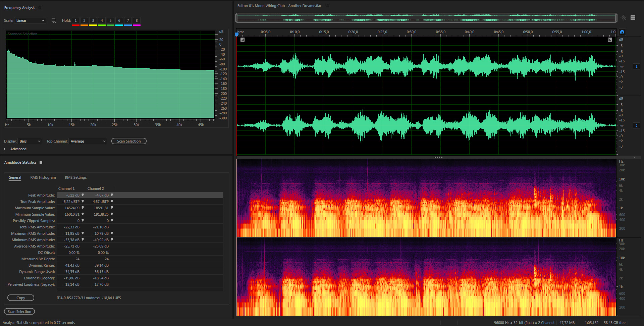This screenshot has height=326, width=644.
Task: Toggle Hold button 7
Action: (128, 20)
